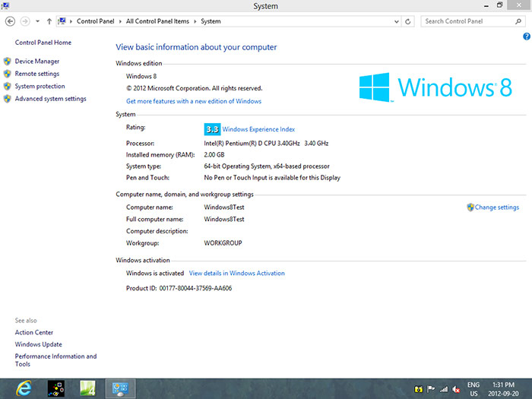
Task: Click shield icon beside Change settings
Action: pyautogui.click(x=470, y=207)
